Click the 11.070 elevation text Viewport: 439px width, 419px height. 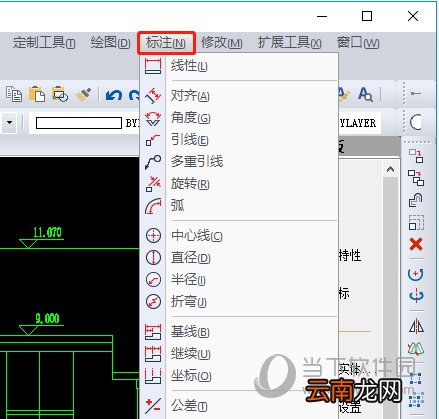[x=47, y=232]
